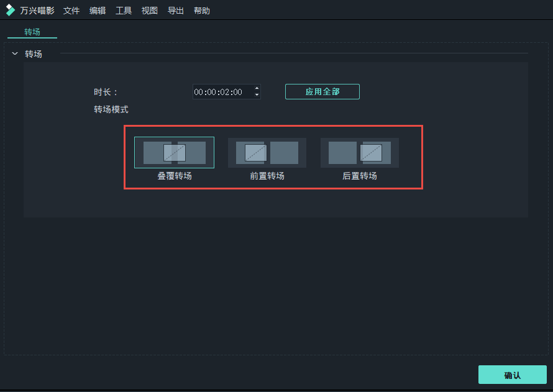Viewport: 553px width, 392px height.
Task: Click the 万兴喵影 app logo icon
Action: [9, 9]
